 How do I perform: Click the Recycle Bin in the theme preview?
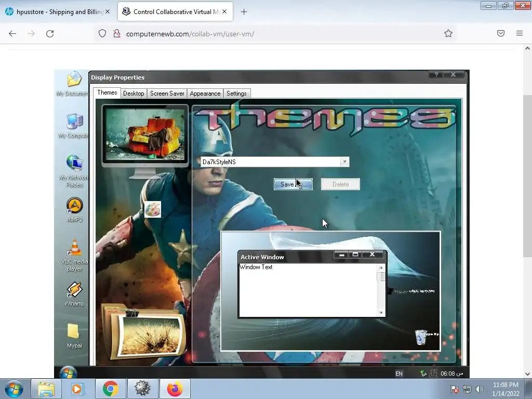coord(421,337)
